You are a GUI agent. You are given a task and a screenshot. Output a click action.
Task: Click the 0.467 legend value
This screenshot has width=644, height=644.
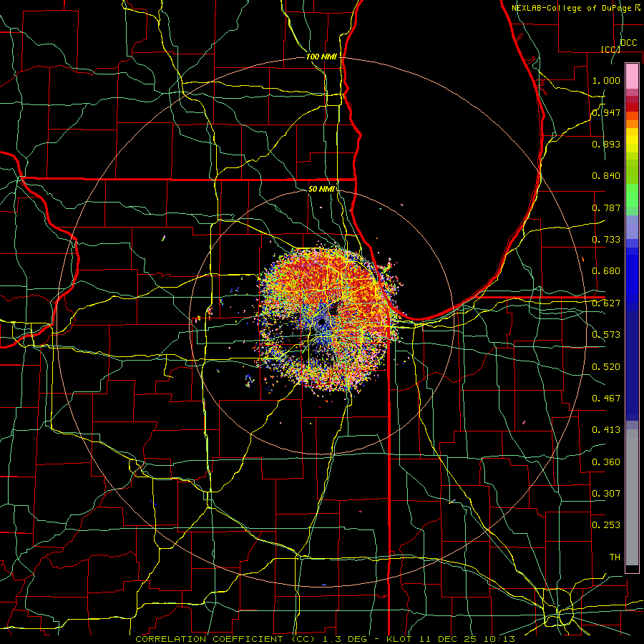[606, 399]
